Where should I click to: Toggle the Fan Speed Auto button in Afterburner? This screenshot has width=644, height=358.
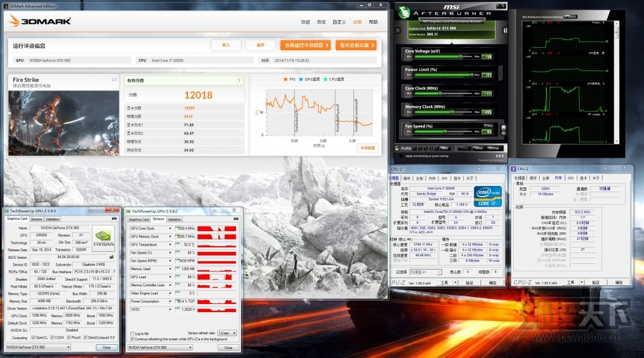click(488, 126)
